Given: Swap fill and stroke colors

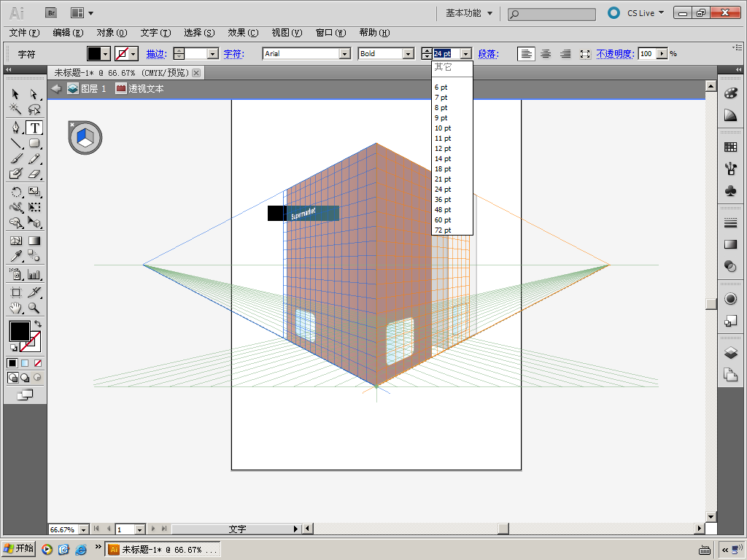Looking at the screenshot, I should click(38, 323).
